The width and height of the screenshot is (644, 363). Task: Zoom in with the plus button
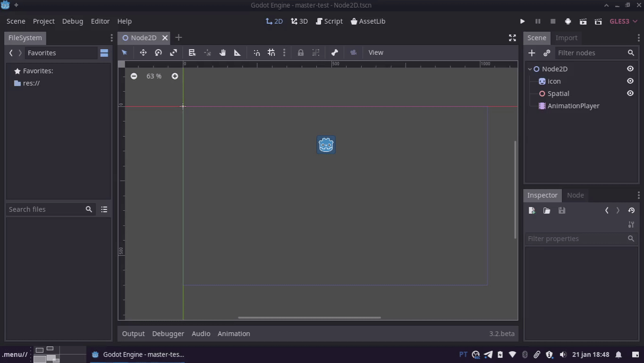tap(175, 76)
